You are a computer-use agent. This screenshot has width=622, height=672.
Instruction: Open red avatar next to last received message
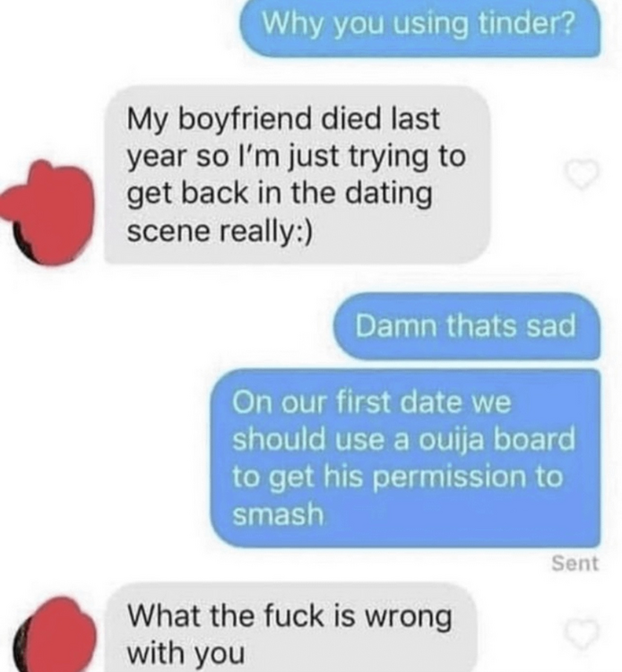[x=54, y=635]
